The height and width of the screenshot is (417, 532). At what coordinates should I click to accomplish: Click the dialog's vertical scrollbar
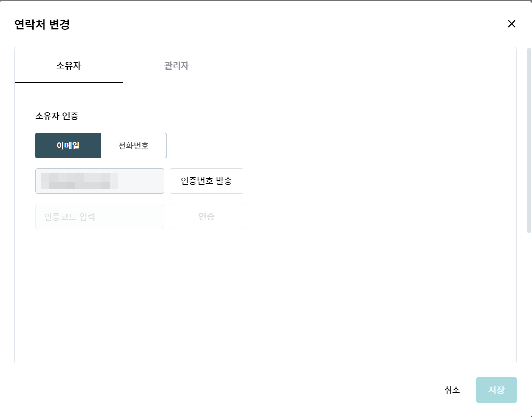[529, 141]
